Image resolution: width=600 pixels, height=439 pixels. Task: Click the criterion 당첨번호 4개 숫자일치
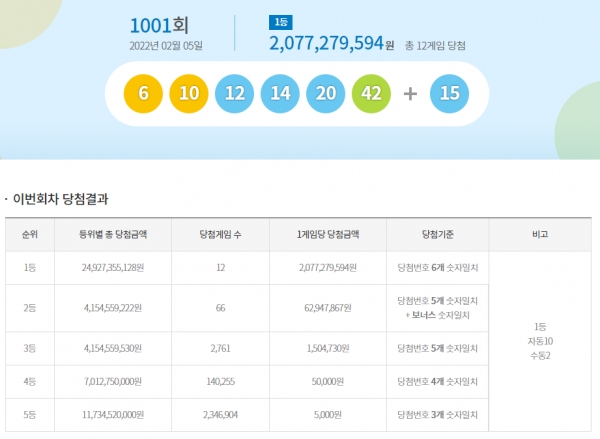[438, 382]
